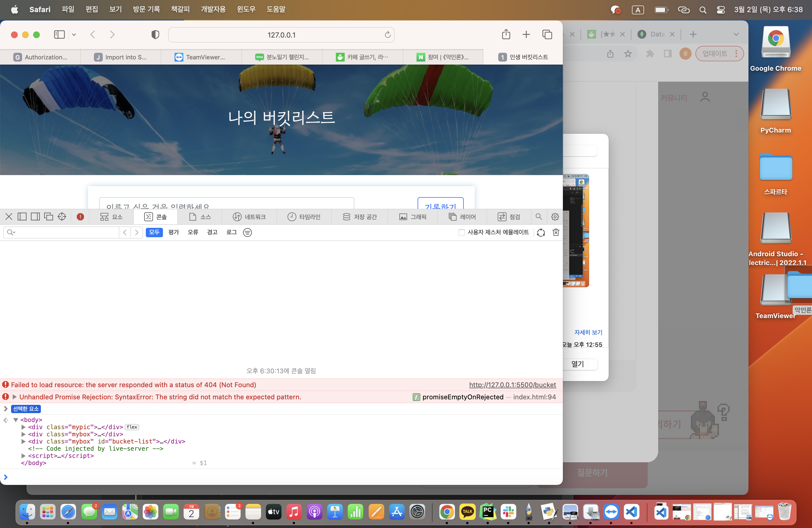Click 열기 button in background window
Screen dimensions: 812x528
pos(578,364)
